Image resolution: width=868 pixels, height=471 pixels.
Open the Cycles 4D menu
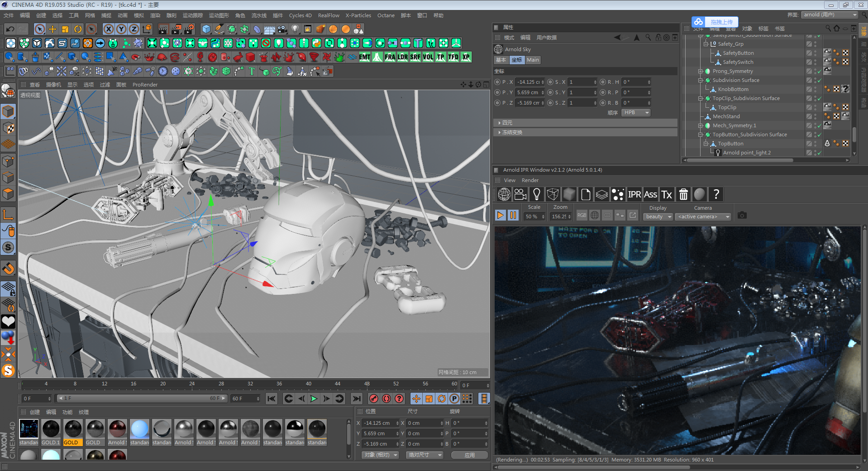click(300, 15)
